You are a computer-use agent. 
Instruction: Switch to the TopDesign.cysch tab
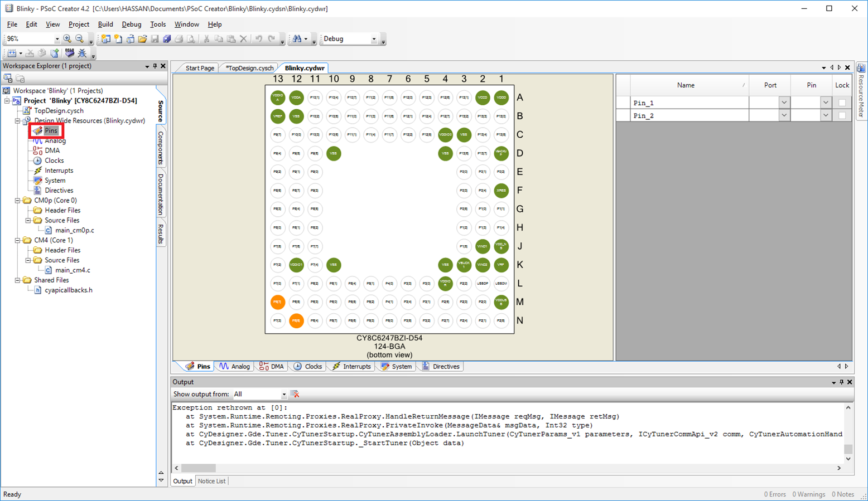tap(249, 68)
